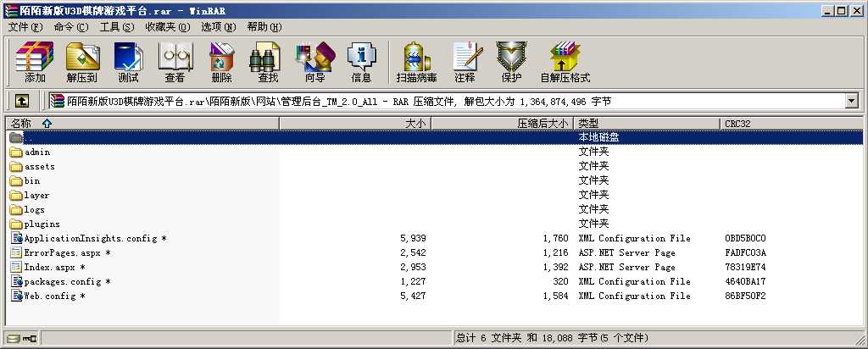Click the size value 5,939
Image resolution: width=868 pixels, height=349 pixels.
click(x=413, y=238)
